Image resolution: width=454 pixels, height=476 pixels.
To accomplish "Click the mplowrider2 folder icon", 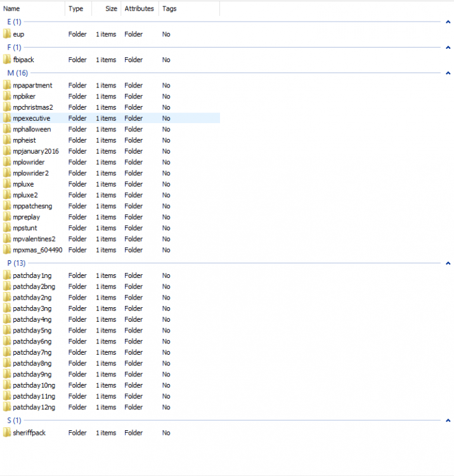I will point(7,173).
